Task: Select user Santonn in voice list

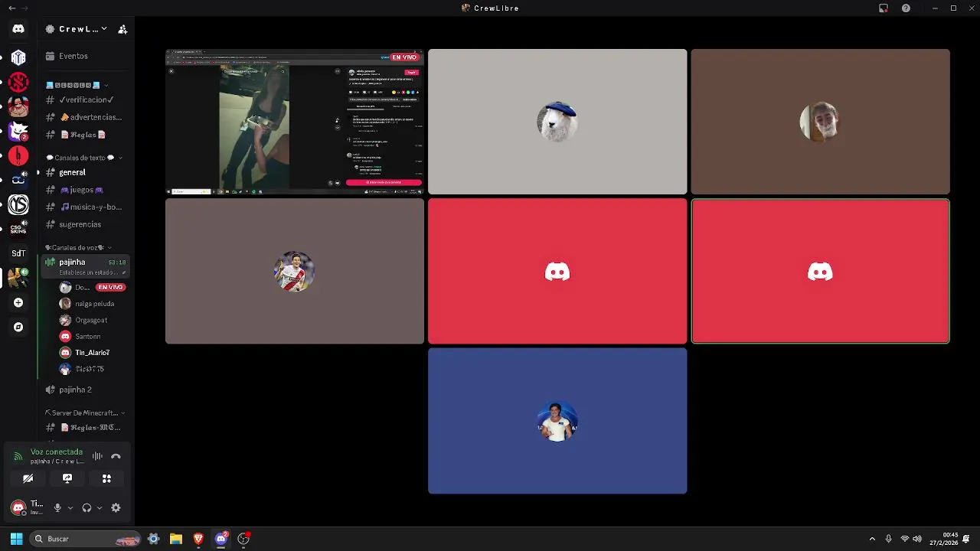Action: tap(92, 336)
